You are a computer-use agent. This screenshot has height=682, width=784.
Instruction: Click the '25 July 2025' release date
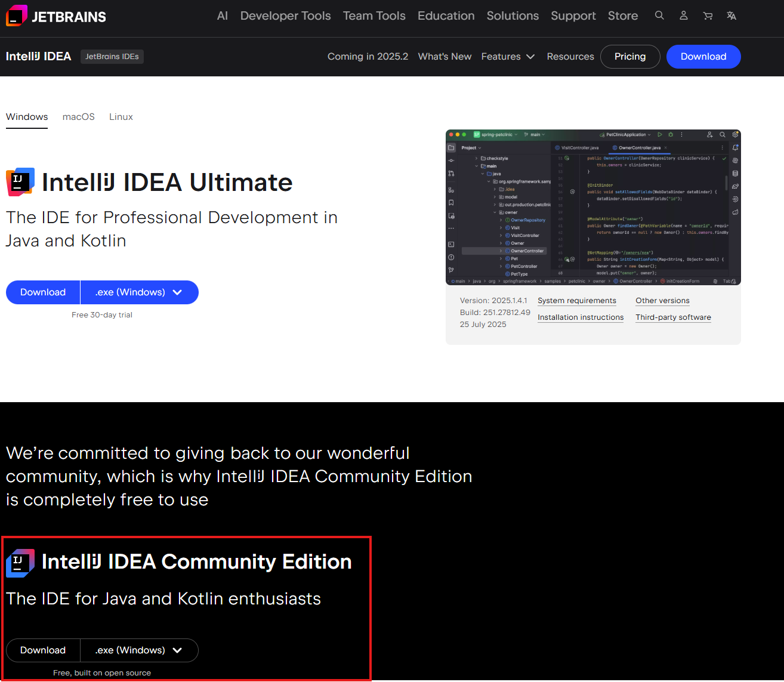coord(483,325)
